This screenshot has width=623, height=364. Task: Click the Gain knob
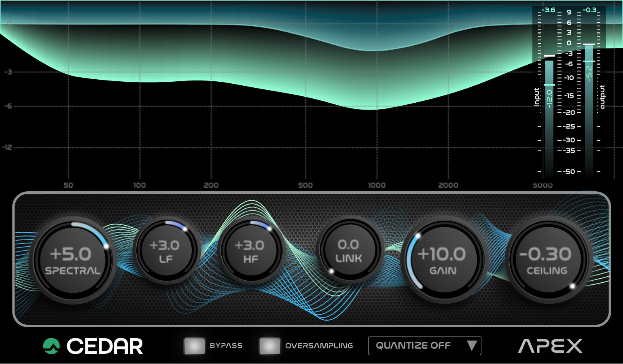point(442,260)
